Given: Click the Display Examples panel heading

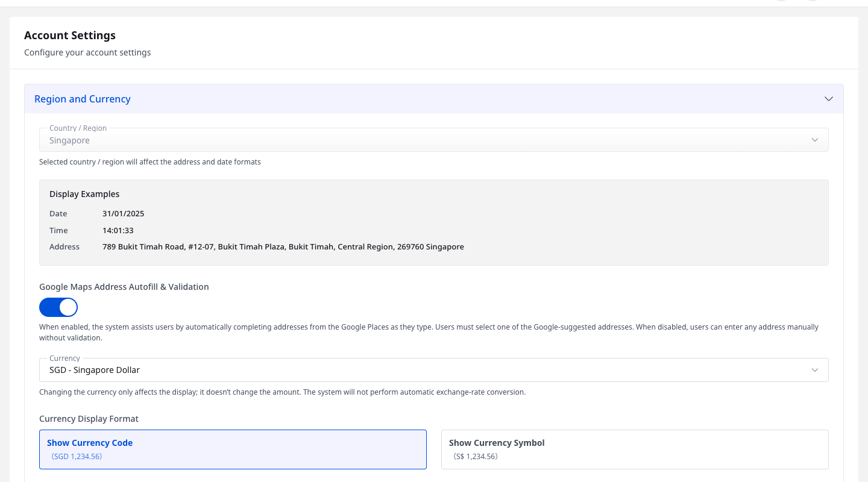Looking at the screenshot, I should coord(84,194).
